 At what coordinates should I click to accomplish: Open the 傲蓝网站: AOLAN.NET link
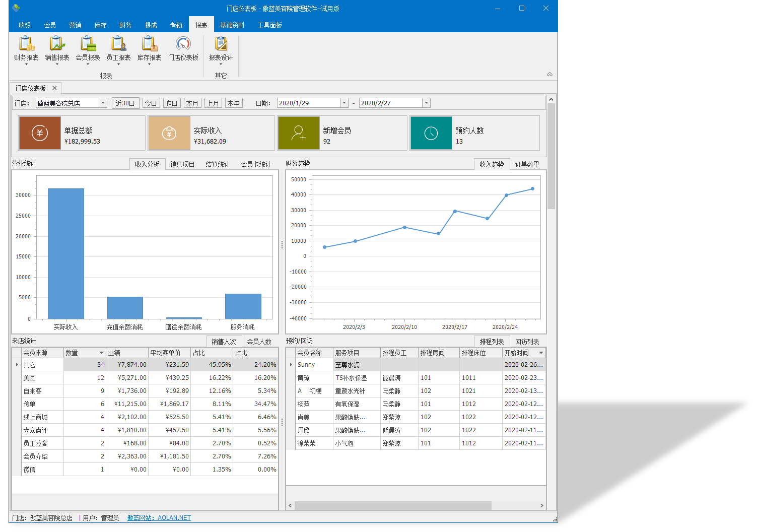tap(159, 518)
